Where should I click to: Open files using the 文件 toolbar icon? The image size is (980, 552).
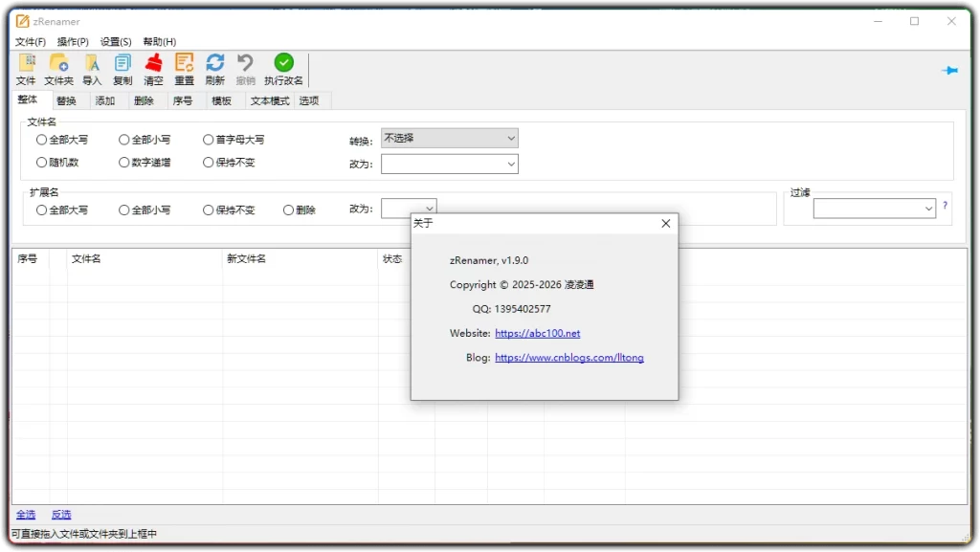pos(26,67)
